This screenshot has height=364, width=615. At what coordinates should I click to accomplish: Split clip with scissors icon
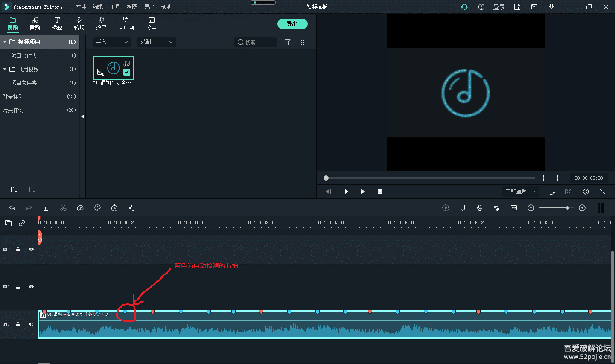(x=63, y=208)
